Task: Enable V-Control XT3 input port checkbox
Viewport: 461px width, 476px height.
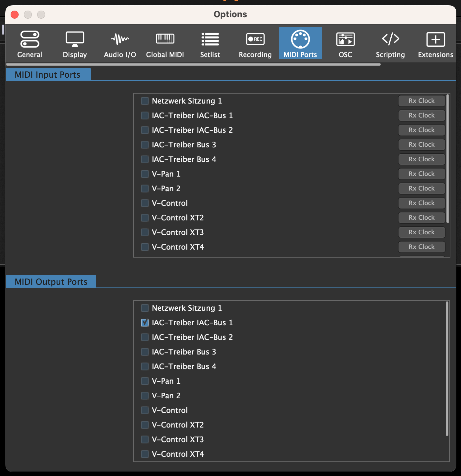Action: [x=145, y=232]
